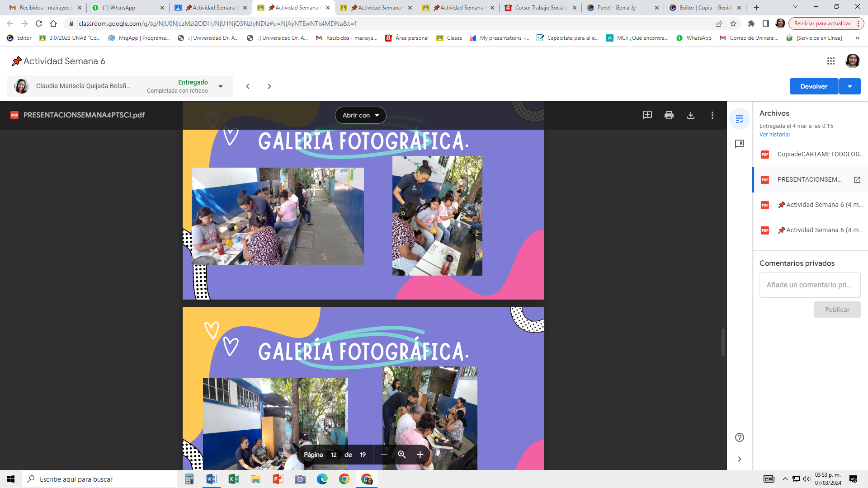
Task: Open Excel from the Windows taskbar
Action: pyautogui.click(x=233, y=479)
